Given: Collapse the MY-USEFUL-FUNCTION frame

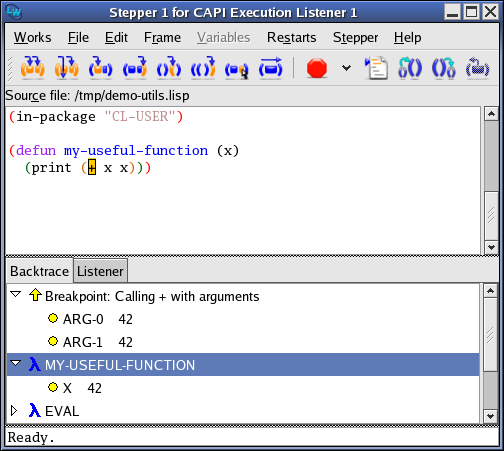Looking at the screenshot, I should tap(16, 363).
